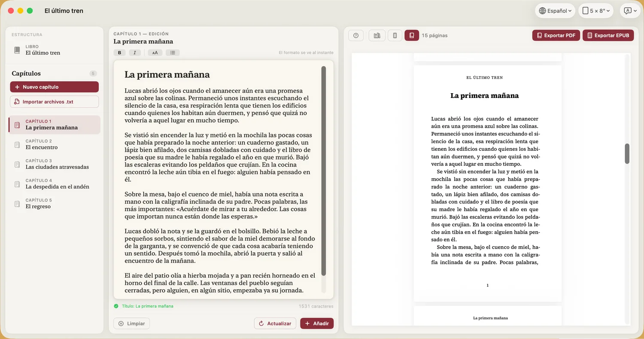Open chapter El regreso
Screen dimensions: 644x339
point(55,204)
